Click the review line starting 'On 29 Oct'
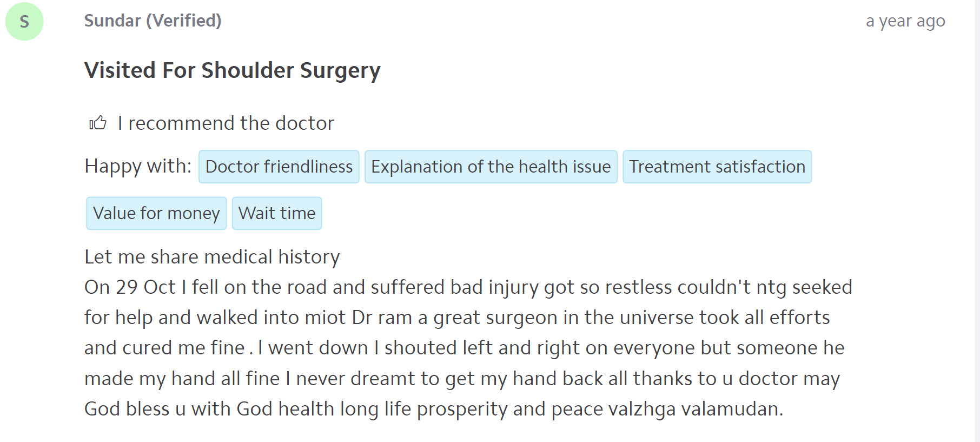 [x=468, y=287]
